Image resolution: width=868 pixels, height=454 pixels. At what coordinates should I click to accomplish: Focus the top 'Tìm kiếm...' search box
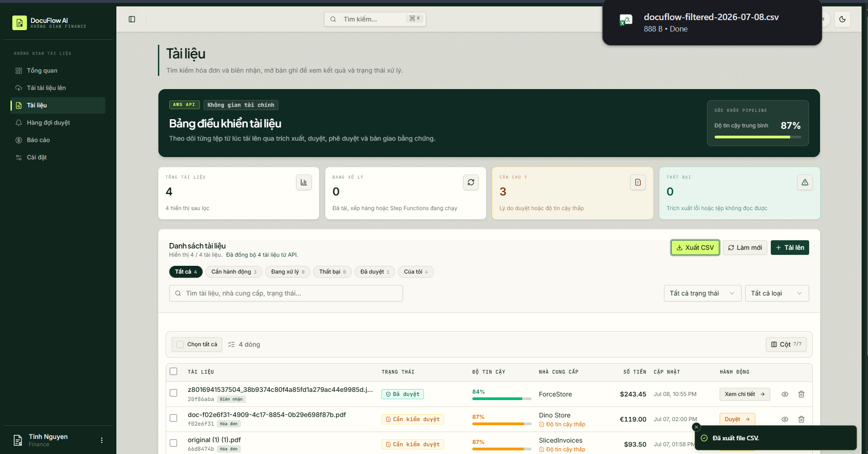[x=375, y=19]
